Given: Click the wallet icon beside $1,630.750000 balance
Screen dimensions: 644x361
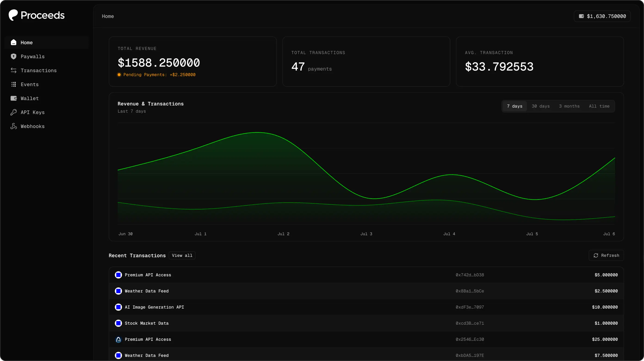Looking at the screenshot, I should 582,16.
